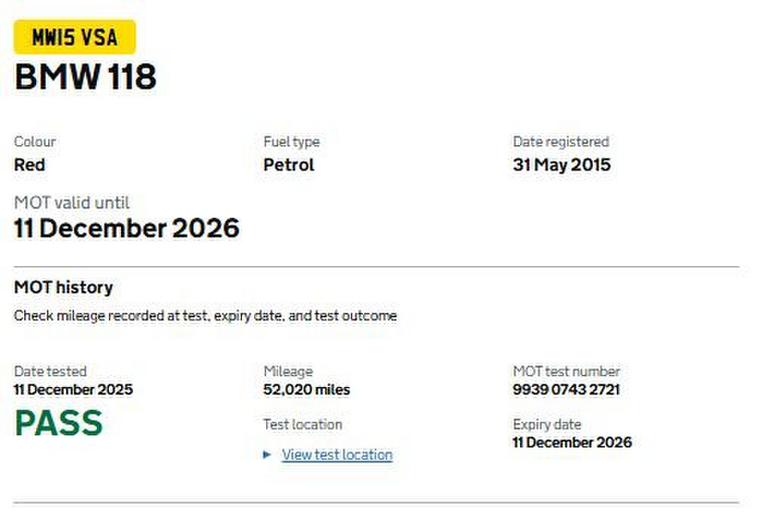Image resolution: width=759 pixels, height=514 pixels.
Task: Click the Check mileage recorded description text
Action: point(205,316)
